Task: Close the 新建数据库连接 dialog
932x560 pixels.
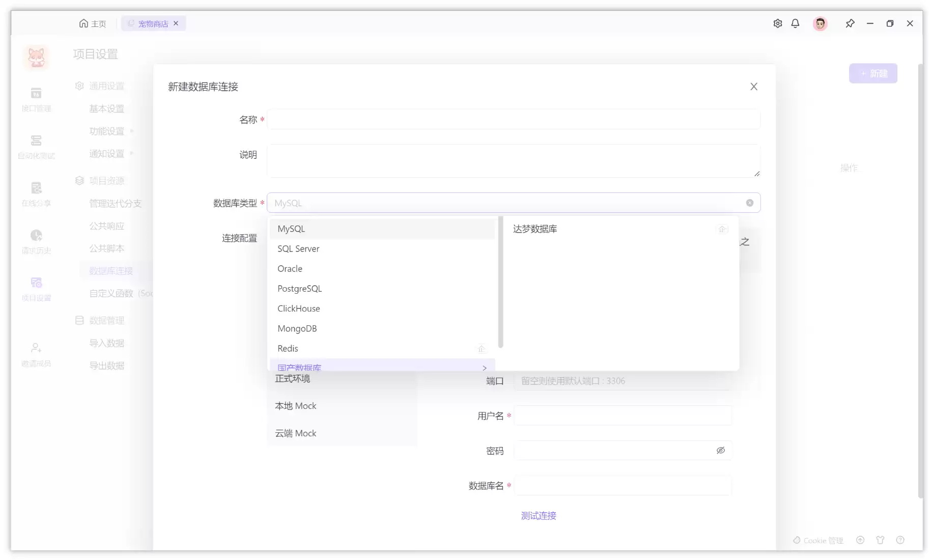Action: pyautogui.click(x=754, y=87)
